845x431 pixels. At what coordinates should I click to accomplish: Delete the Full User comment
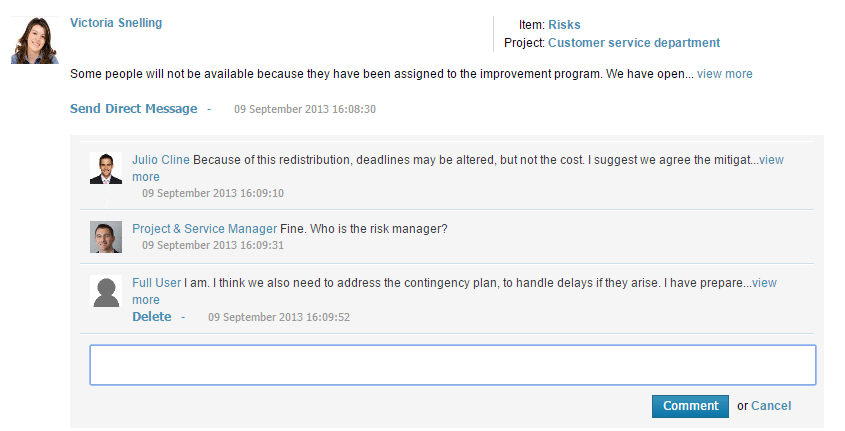click(x=152, y=317)
